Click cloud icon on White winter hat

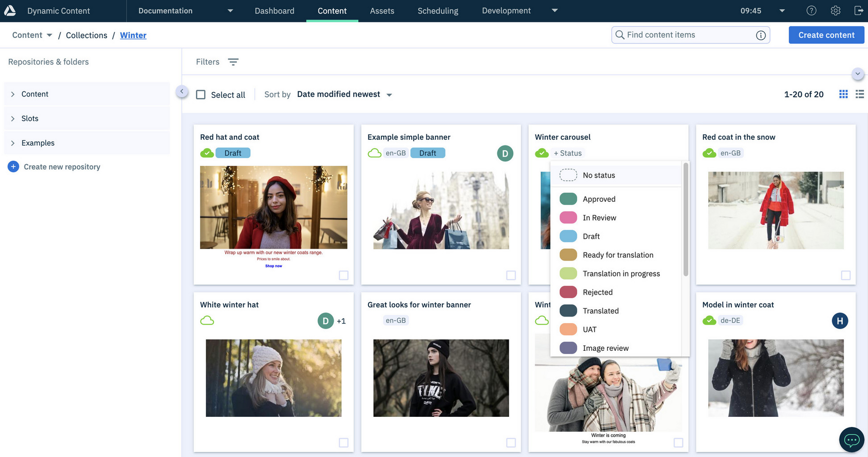click(x=207, y=320)
